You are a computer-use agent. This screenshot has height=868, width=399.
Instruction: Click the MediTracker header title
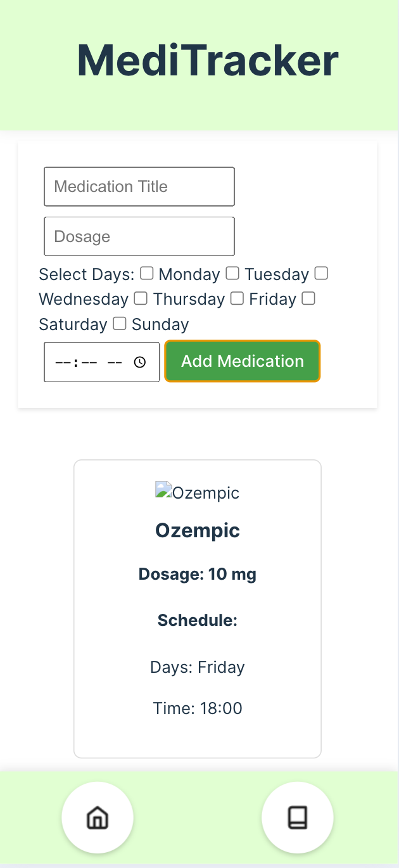pyautogui.click(x=208, y=61)
